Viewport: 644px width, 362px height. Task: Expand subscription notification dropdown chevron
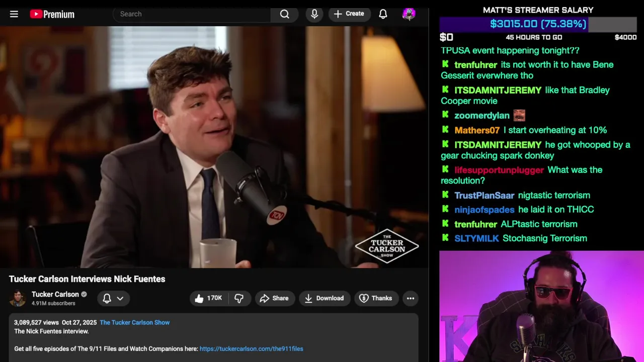(120, 298)
